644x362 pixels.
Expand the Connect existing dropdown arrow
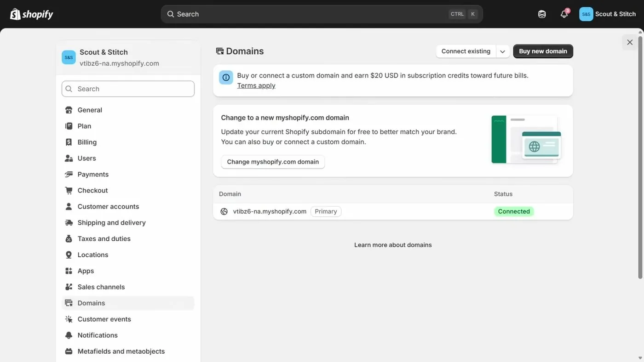point(503,51)
